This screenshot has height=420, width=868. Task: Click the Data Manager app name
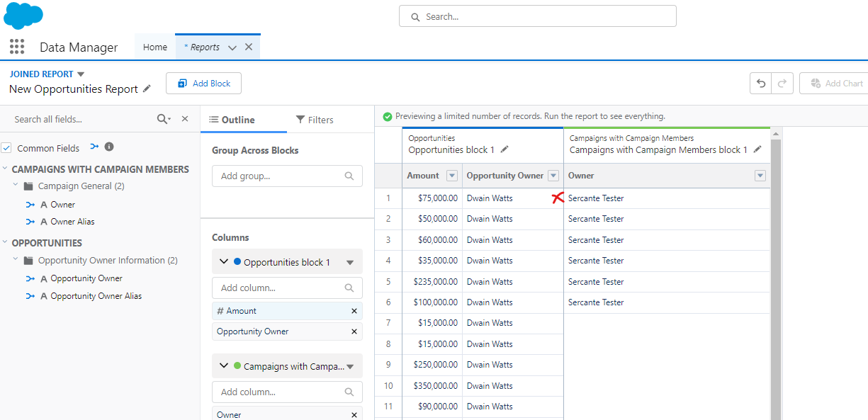point(79,47)
